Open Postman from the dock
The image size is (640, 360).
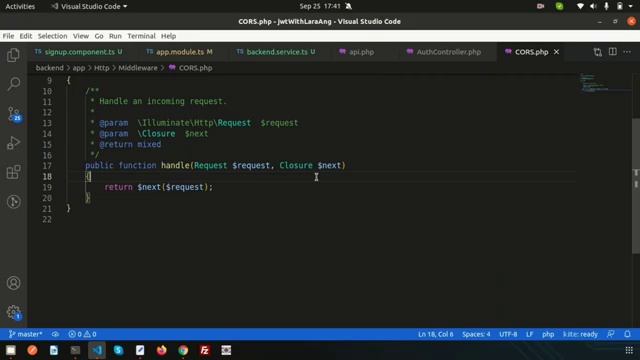[32, 350]
